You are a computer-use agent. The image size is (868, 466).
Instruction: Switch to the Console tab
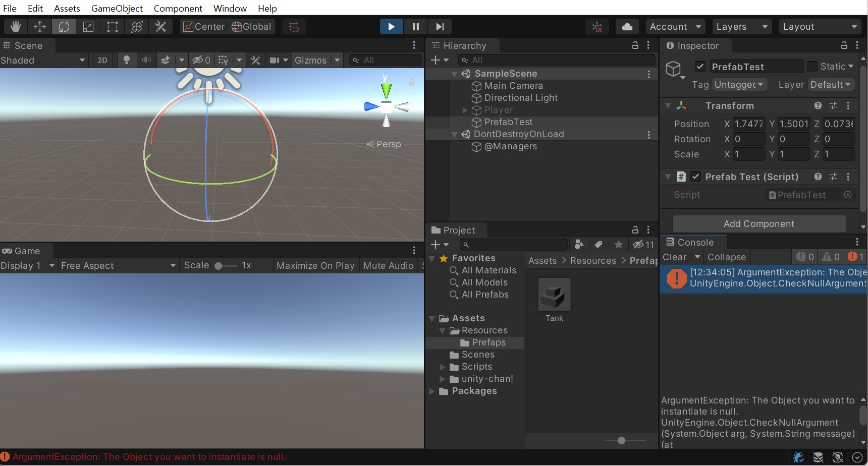694,243
